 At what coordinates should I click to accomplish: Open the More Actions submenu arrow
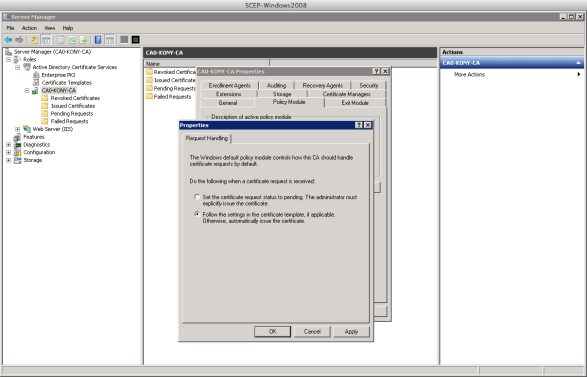[578, 75]
